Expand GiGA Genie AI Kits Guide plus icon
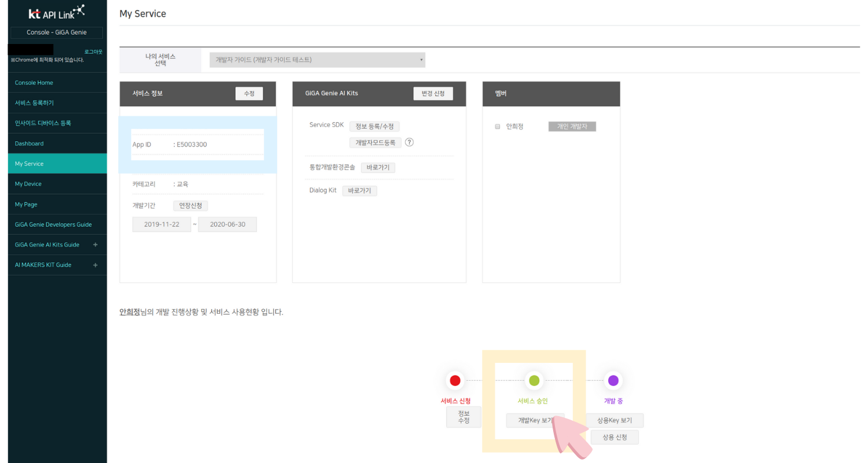The width and height of the screenshot is (868, 463). coord(95,245)
